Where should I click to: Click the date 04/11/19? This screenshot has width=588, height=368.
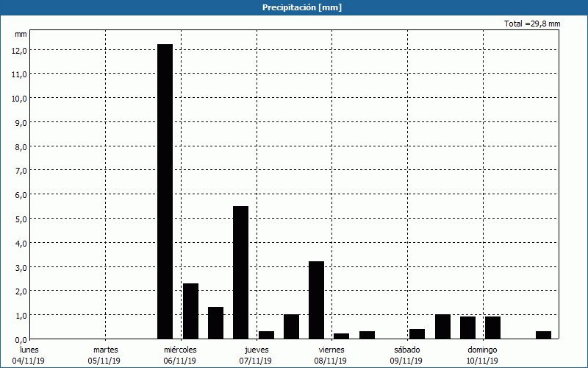click(28, 361)
